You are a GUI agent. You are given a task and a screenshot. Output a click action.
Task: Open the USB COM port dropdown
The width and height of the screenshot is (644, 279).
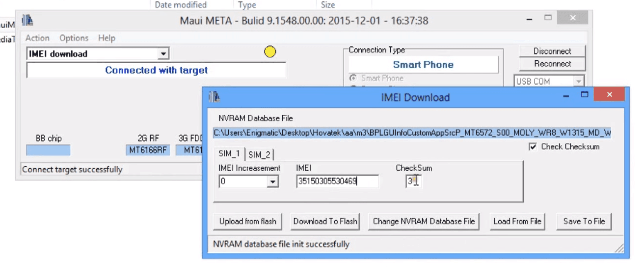coord(579,81)
